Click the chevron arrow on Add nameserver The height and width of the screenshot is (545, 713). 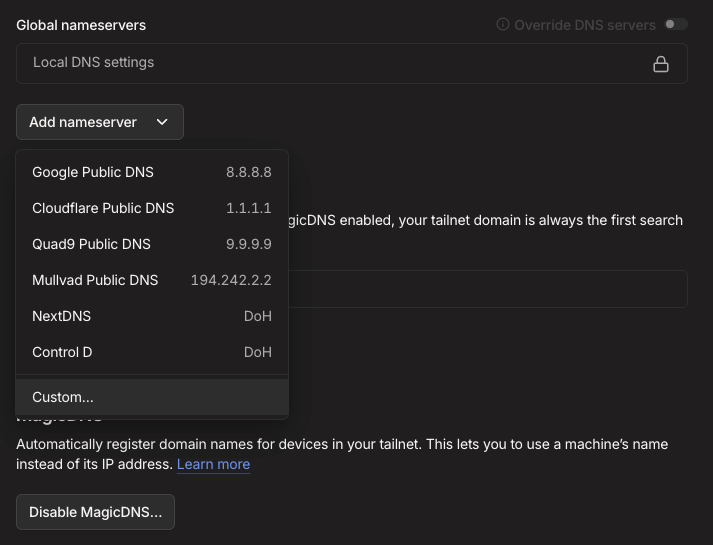162,122
